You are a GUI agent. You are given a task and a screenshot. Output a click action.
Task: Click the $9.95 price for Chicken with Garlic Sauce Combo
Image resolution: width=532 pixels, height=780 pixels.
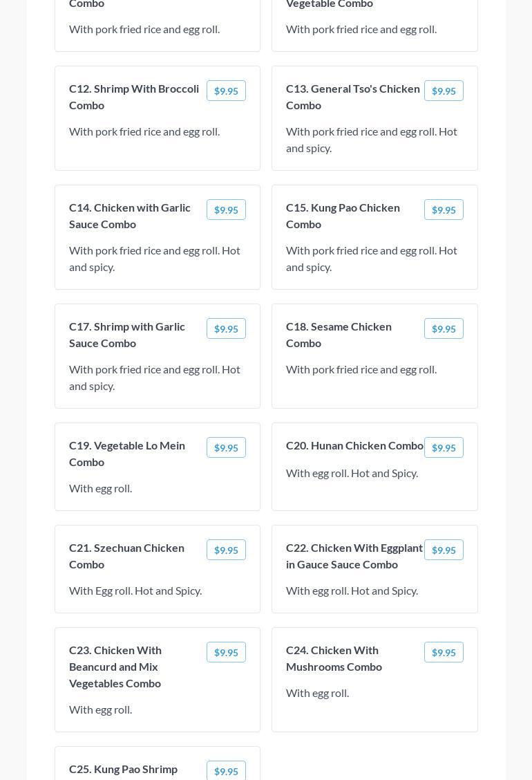(226, 210)
